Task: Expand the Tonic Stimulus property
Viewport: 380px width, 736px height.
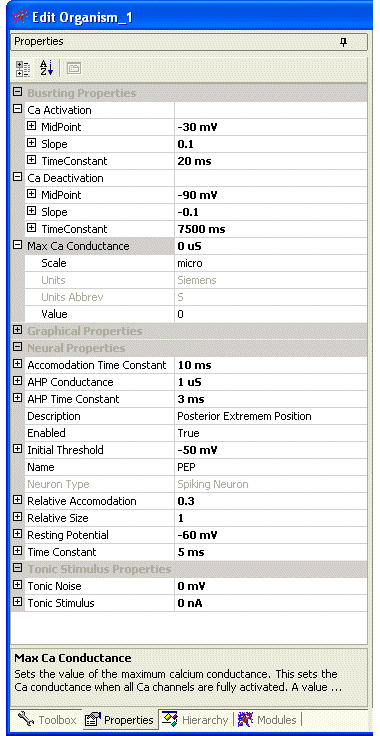Action: tap(18, 602)
